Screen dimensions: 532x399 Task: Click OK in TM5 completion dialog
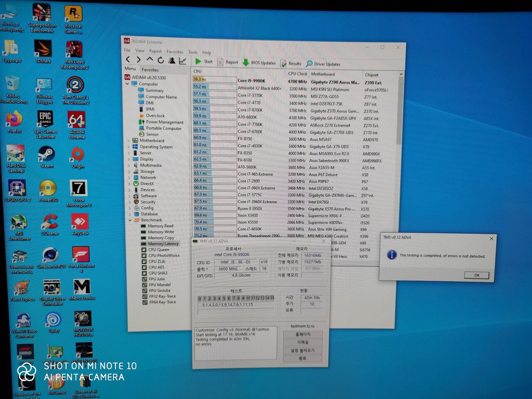(476, 275)
